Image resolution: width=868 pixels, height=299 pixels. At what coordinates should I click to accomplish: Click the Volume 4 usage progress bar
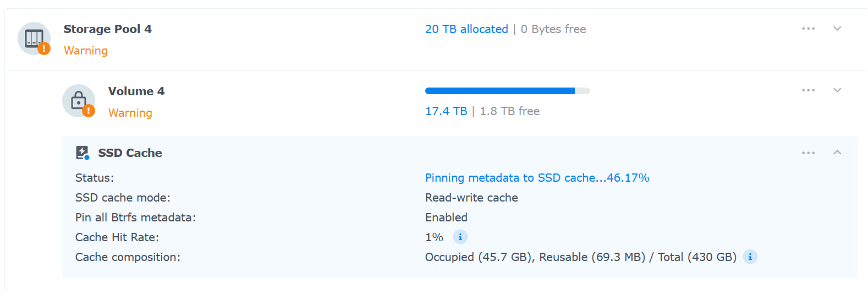coord(507,91)
